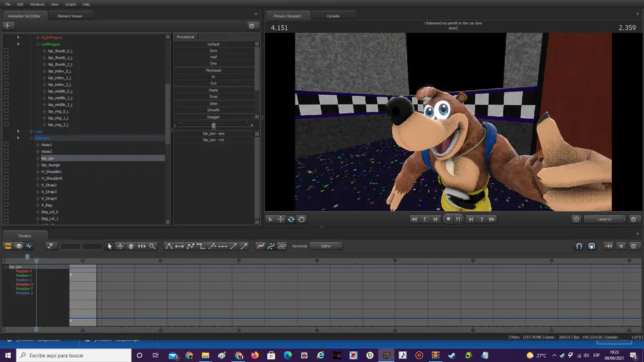Open the File menu
The image size is (644, 362).
click(8, 4)
